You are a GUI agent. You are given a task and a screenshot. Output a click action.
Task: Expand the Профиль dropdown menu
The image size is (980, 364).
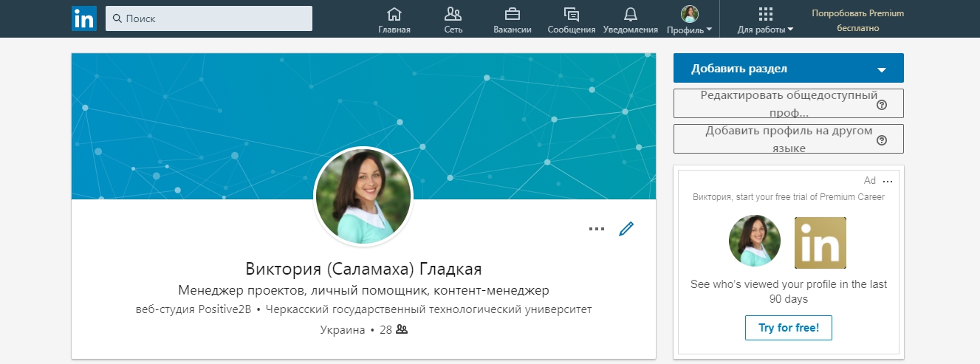pos(689,21)
